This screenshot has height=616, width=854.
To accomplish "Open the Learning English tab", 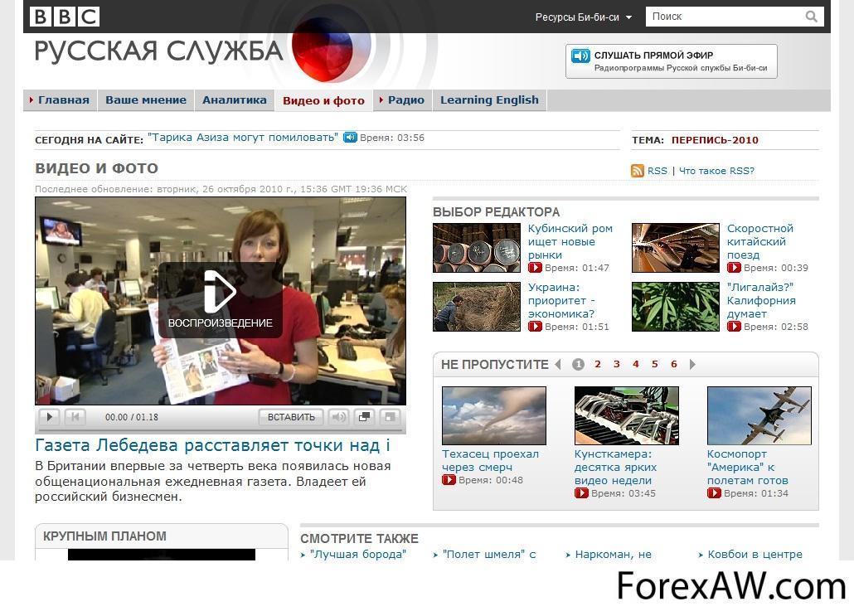I will coord(490,100).
